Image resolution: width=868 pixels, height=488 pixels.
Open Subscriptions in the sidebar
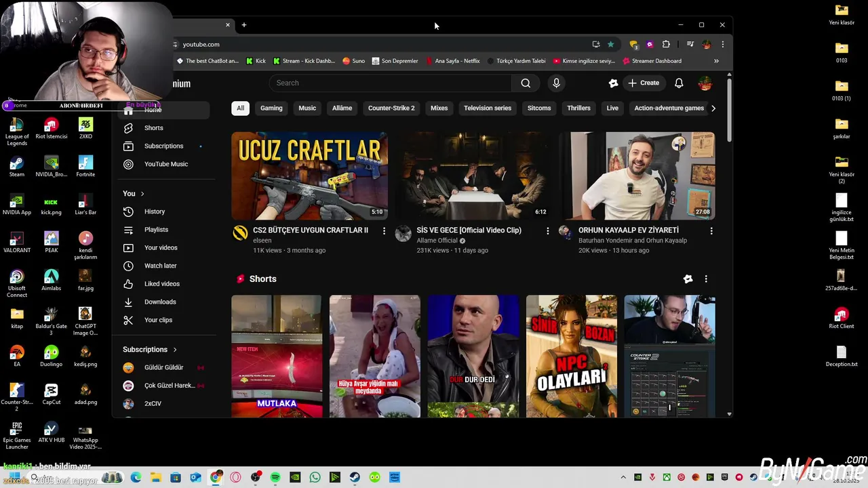(163, 146)
